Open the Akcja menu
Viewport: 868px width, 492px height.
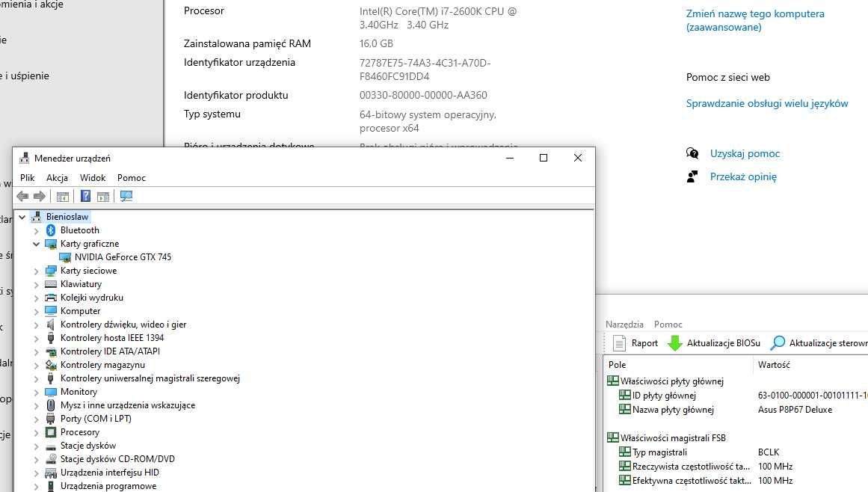click(57, 178)
